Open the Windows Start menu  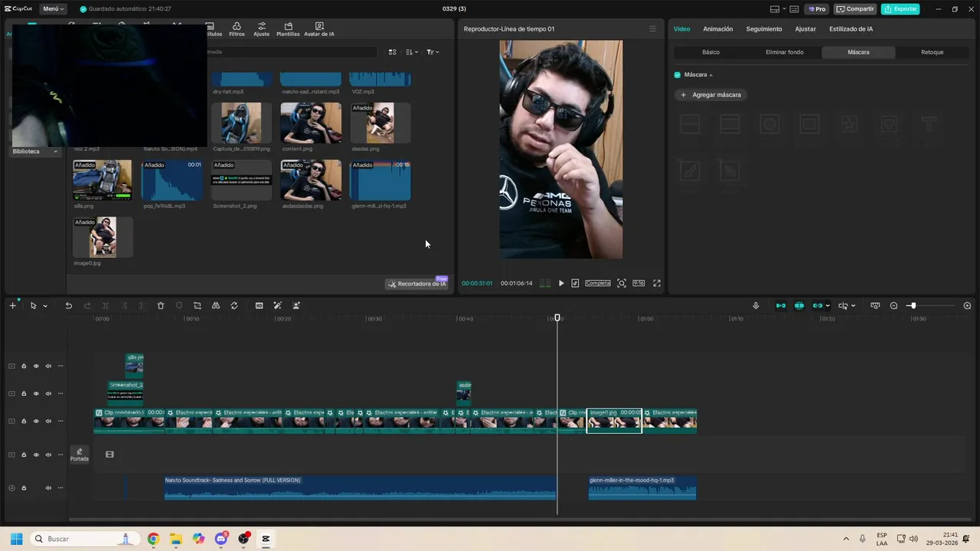[16, 539]
